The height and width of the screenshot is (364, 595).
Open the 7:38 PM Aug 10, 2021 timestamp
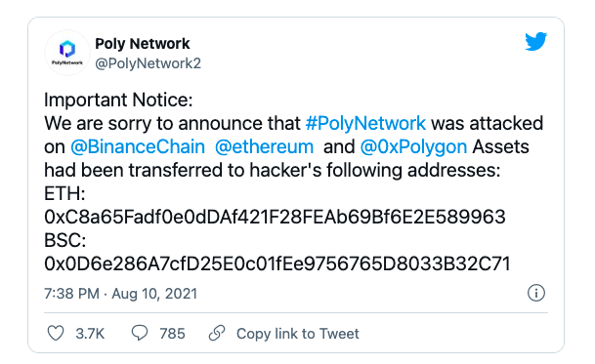[121, 294]
